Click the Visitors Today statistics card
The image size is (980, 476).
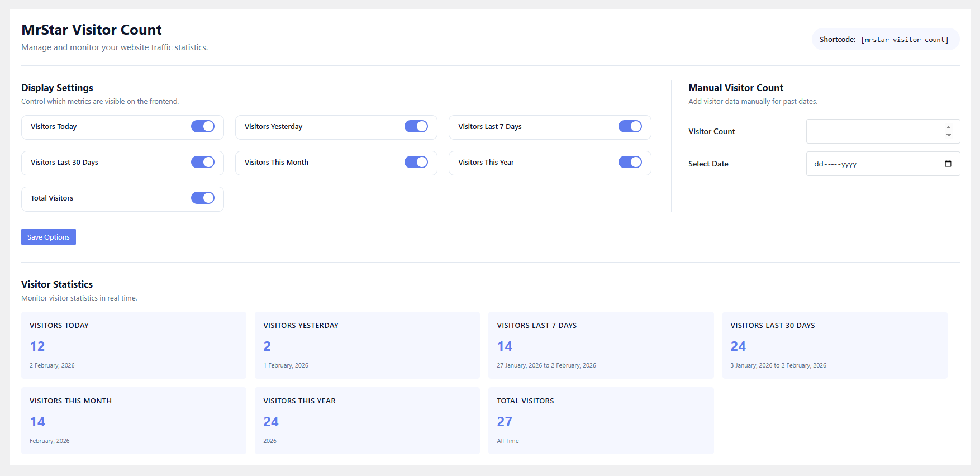(x=134, y=345)
